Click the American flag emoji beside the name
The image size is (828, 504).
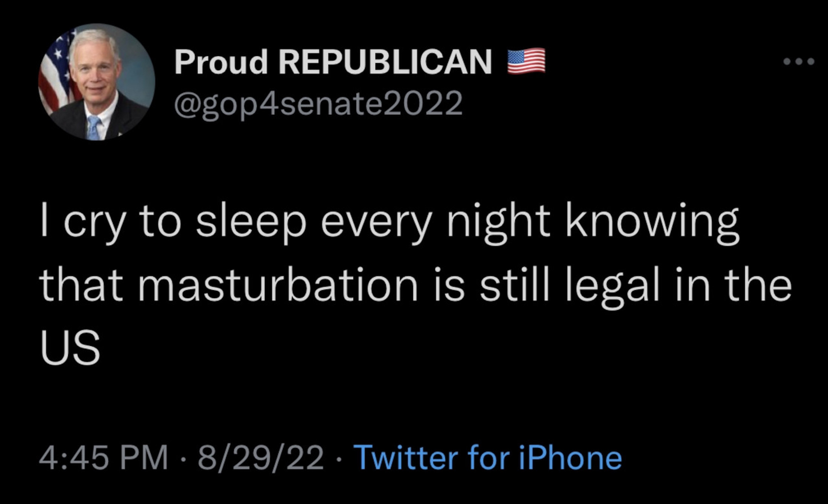click(x=526, y=61)
